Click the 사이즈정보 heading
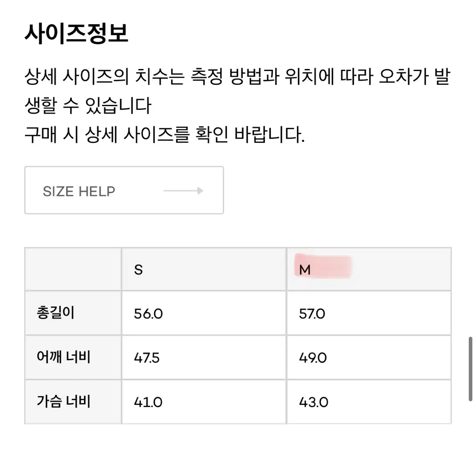 [76, 33]
